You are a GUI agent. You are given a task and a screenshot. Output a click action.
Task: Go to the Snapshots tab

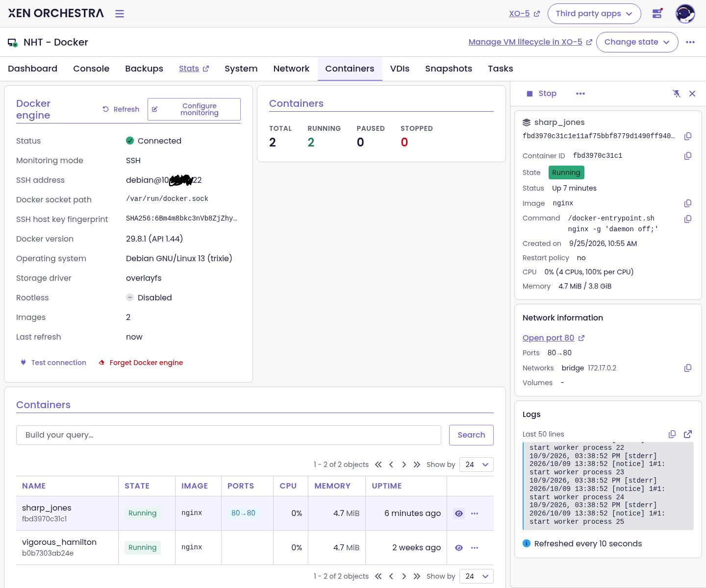[449, 69]
